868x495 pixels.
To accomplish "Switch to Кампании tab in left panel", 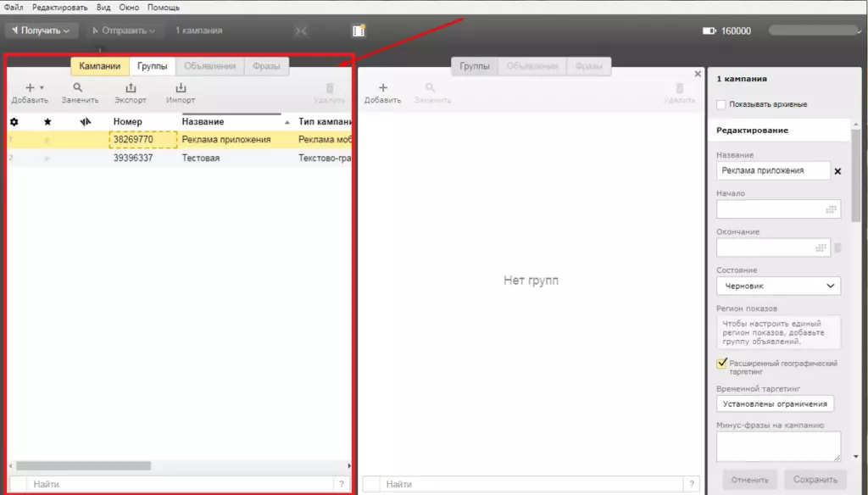I will point(100,66).
